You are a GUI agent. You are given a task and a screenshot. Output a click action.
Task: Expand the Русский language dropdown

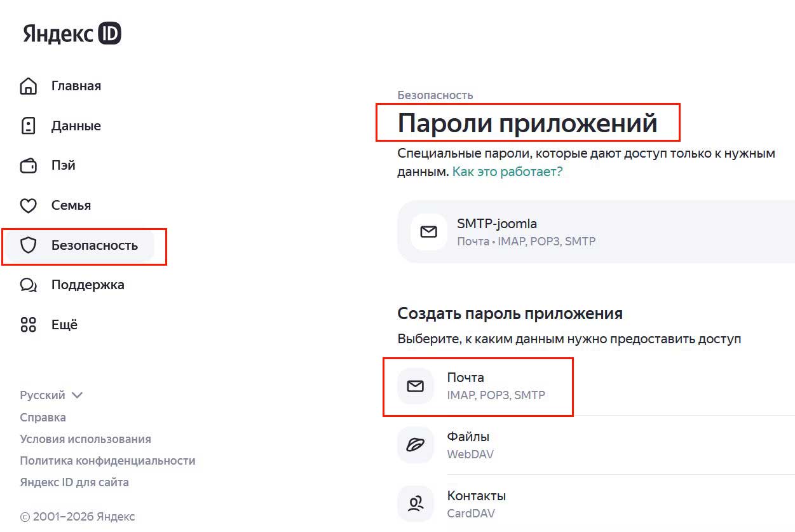pos(51,395)
